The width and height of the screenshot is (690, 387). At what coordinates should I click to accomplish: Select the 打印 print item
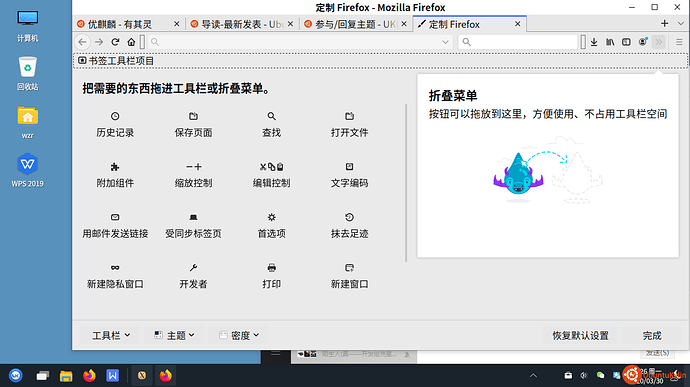[272, 276]
